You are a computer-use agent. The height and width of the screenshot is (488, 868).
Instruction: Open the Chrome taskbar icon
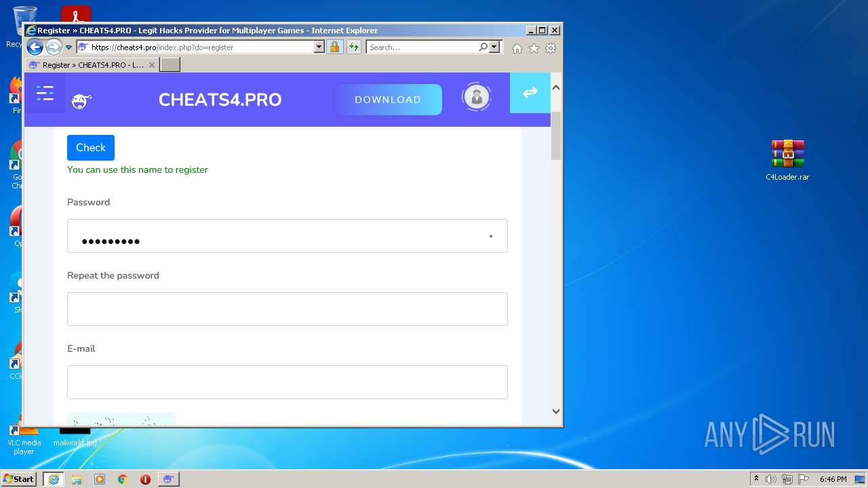coord(123,479)
